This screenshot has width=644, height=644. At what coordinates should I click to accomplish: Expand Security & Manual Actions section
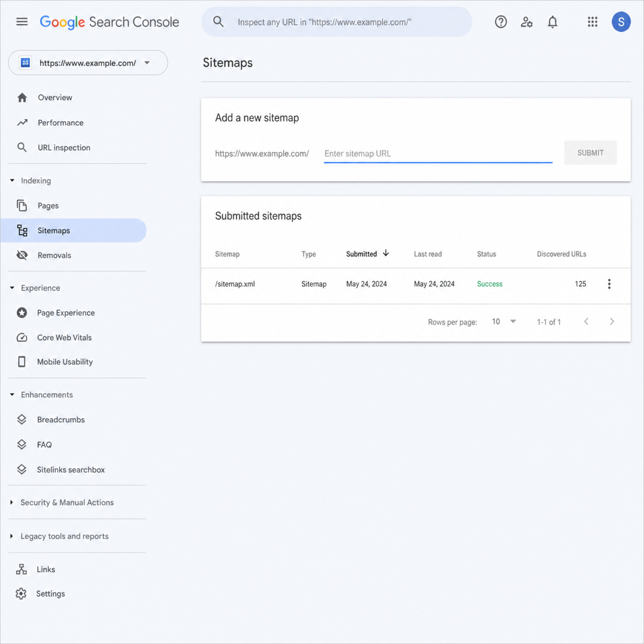11,502
